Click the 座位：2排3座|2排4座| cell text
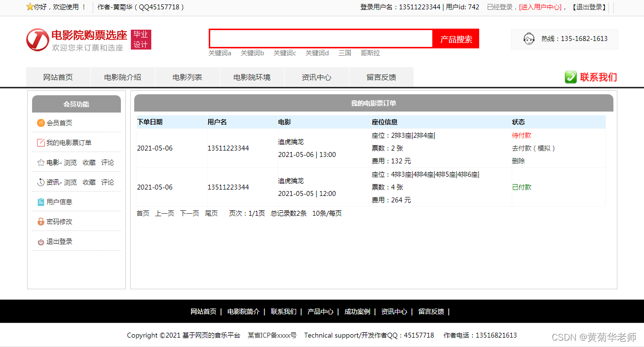The image size is (644, 347). (x=404, y=135)
